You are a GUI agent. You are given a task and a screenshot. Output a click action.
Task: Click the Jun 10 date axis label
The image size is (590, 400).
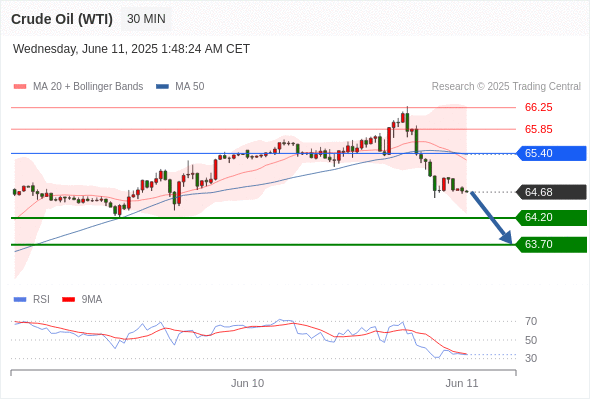[247, 383]
